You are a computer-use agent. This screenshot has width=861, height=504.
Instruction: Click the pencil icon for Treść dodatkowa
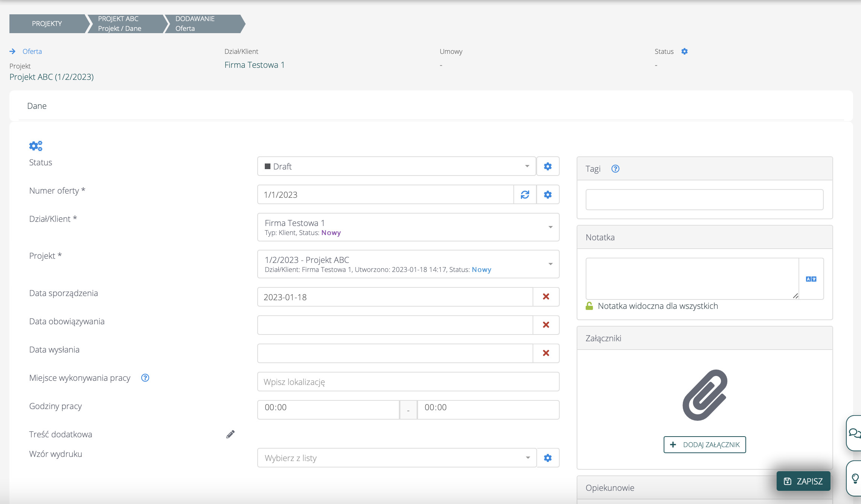click(x=230, y=434)
